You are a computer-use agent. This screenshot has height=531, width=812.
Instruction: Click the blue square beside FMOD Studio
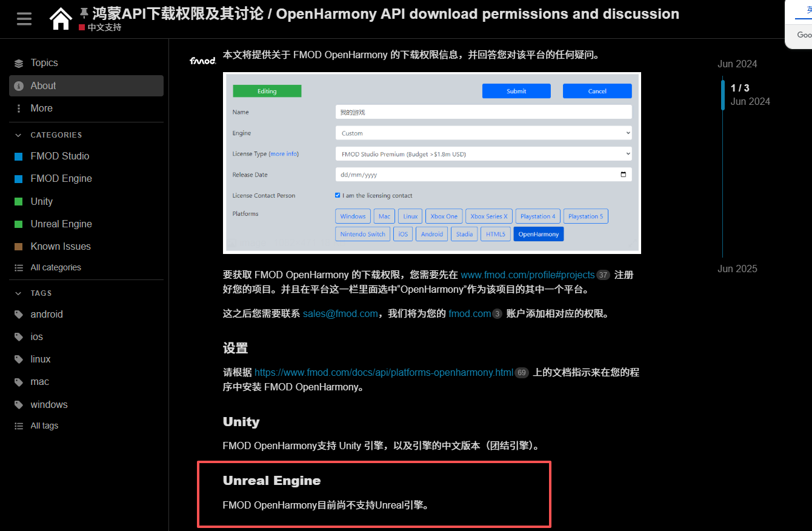18,156
